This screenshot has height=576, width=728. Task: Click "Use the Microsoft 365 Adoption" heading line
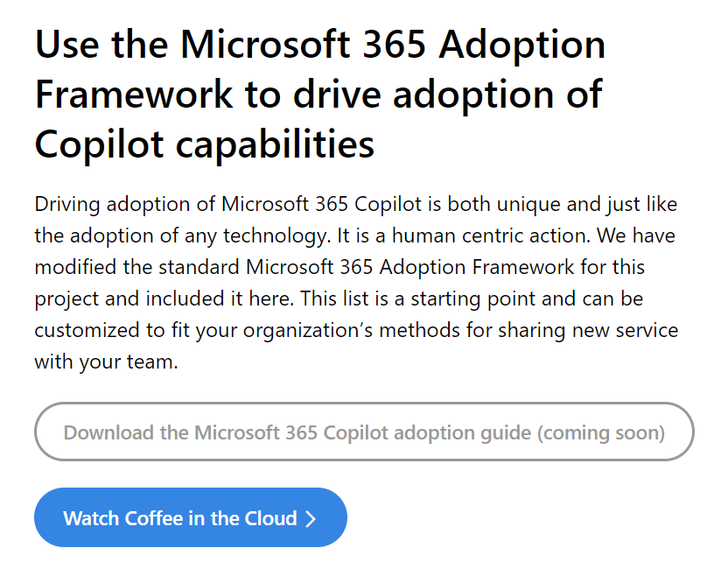[x=320, y=44]
